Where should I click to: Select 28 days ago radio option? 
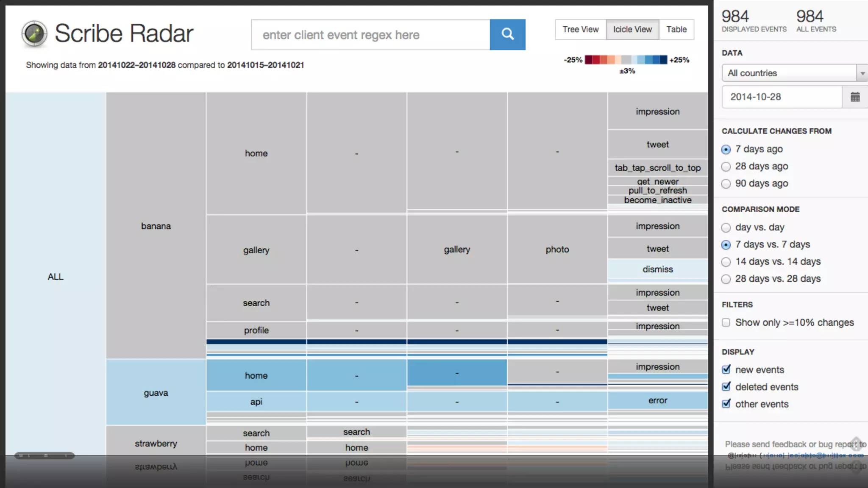[726, 166]
